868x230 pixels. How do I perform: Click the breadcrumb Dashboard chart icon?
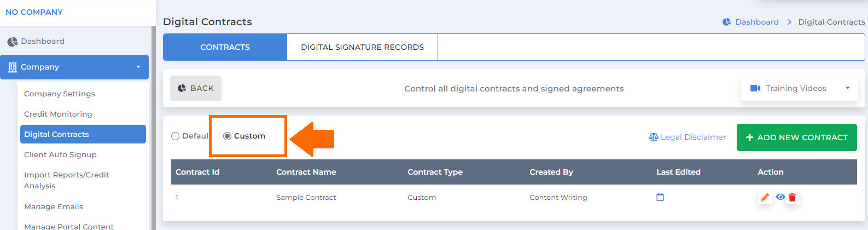click(x=727, y=22)
